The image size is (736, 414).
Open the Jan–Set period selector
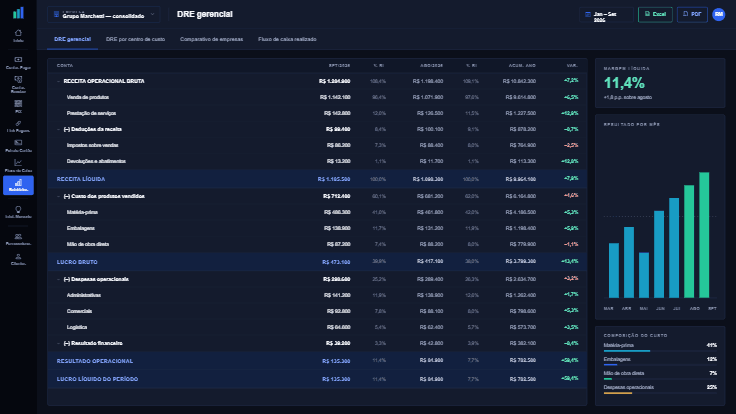click(606, 15)
